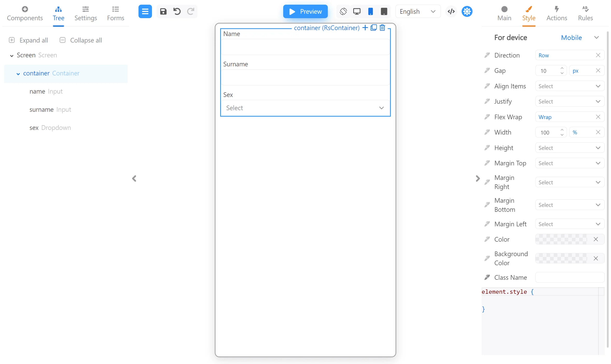
Task: Click the eyedropper icon beside Width
Action: (x=487, y=132)
